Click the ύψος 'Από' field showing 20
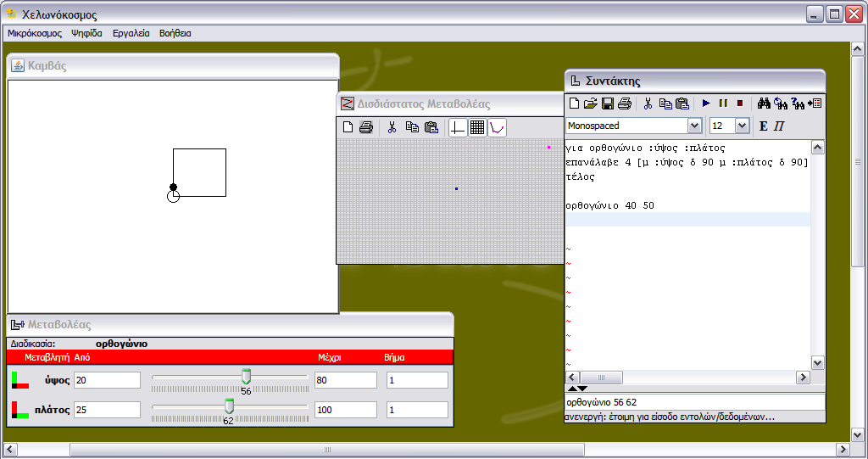 tap(107, 380)
